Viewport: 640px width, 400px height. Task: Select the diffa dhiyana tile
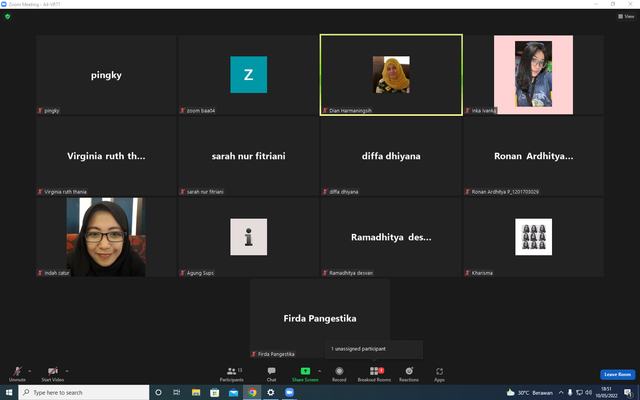391,156
